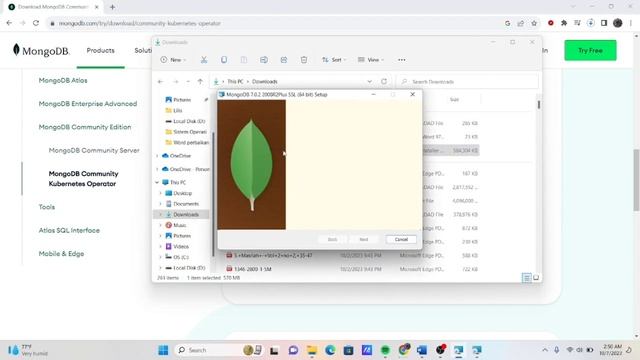Open the browser profile avatar
Viewport: 640px width, 360px height.
(x=618, y=23)
